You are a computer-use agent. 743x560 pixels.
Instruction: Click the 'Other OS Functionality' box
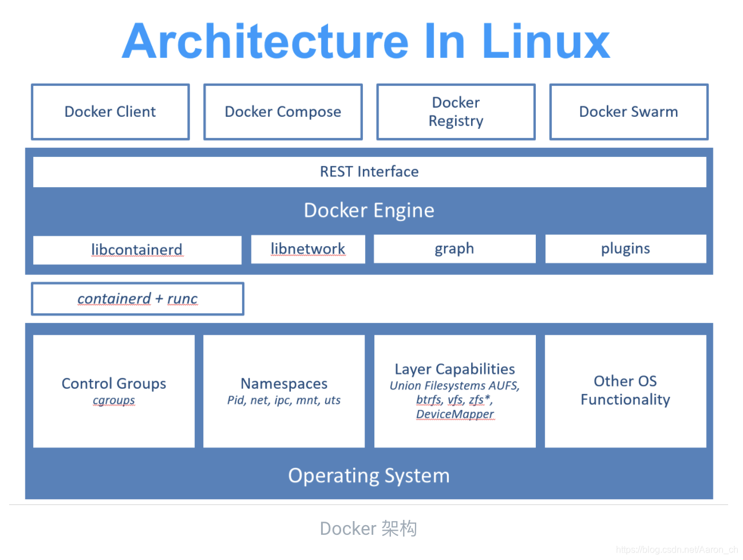(x=626, y=391)
